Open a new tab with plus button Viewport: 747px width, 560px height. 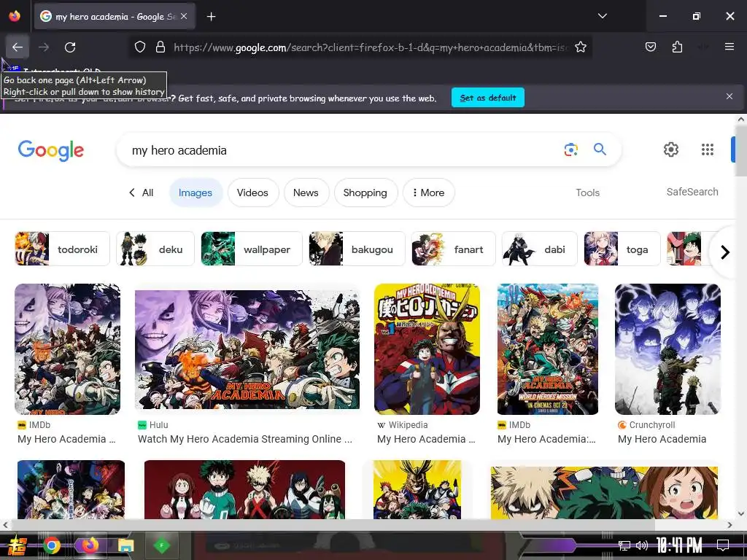point(211,17)
